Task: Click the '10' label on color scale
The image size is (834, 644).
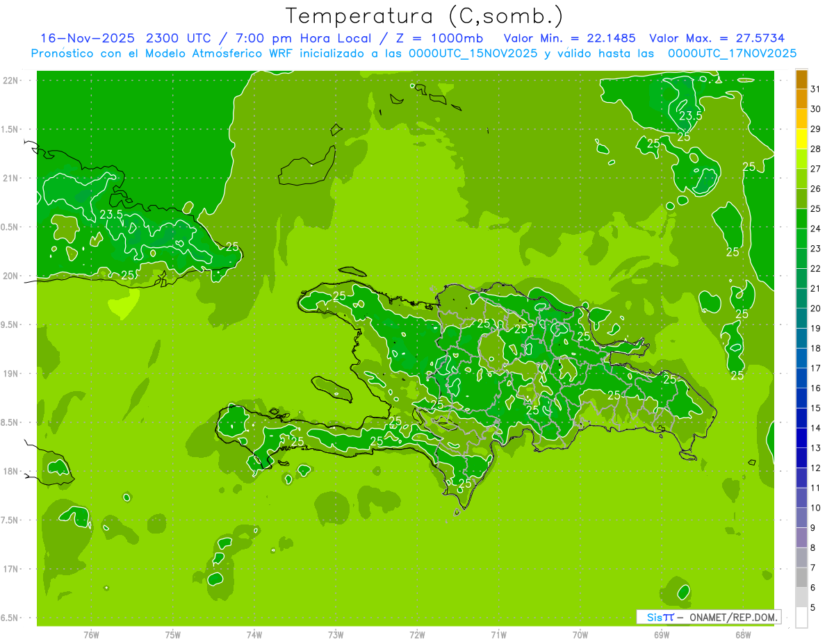Action: [816, 508]
